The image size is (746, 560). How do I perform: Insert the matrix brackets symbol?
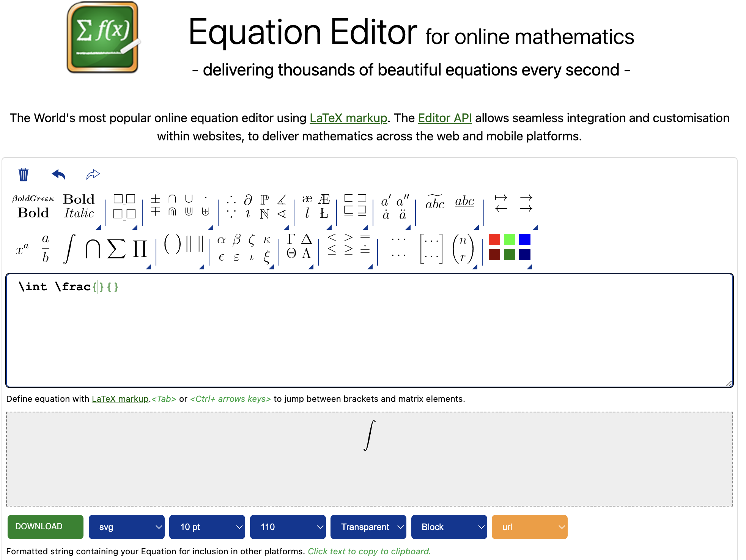[x=431, y=249]
